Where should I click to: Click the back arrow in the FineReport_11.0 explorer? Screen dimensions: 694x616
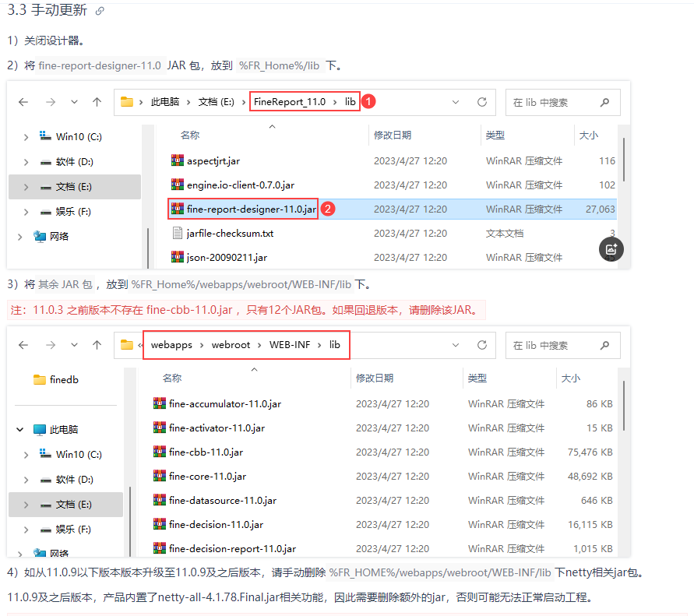tap(23, 102)
